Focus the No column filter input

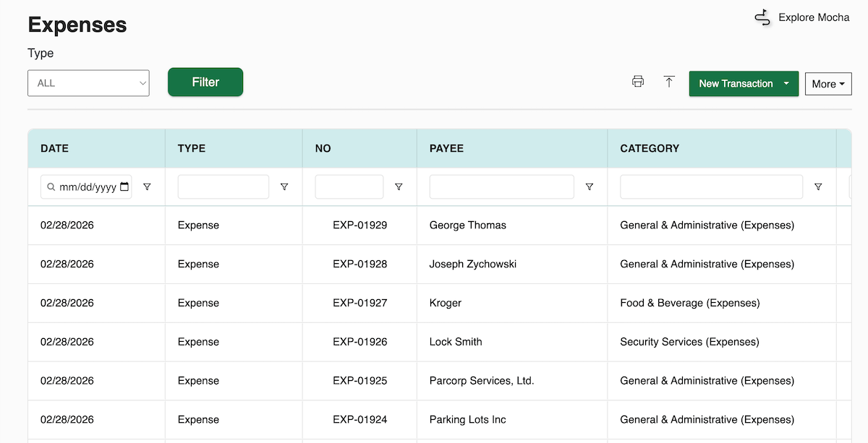pos(349,186)
